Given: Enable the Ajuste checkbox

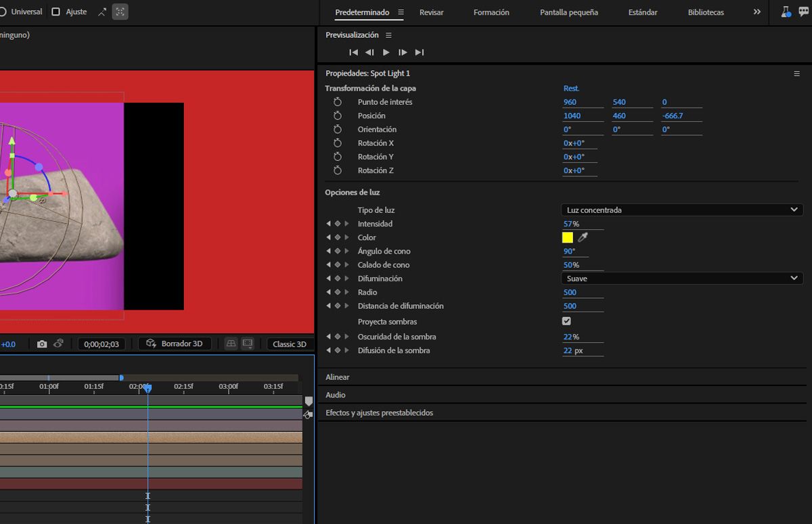Looking at the screenshot, I should [56, 11].
